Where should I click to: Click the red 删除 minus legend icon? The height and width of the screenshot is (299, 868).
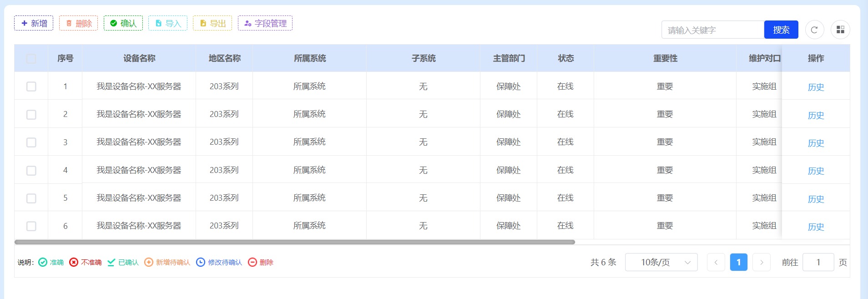coord(252,262)
